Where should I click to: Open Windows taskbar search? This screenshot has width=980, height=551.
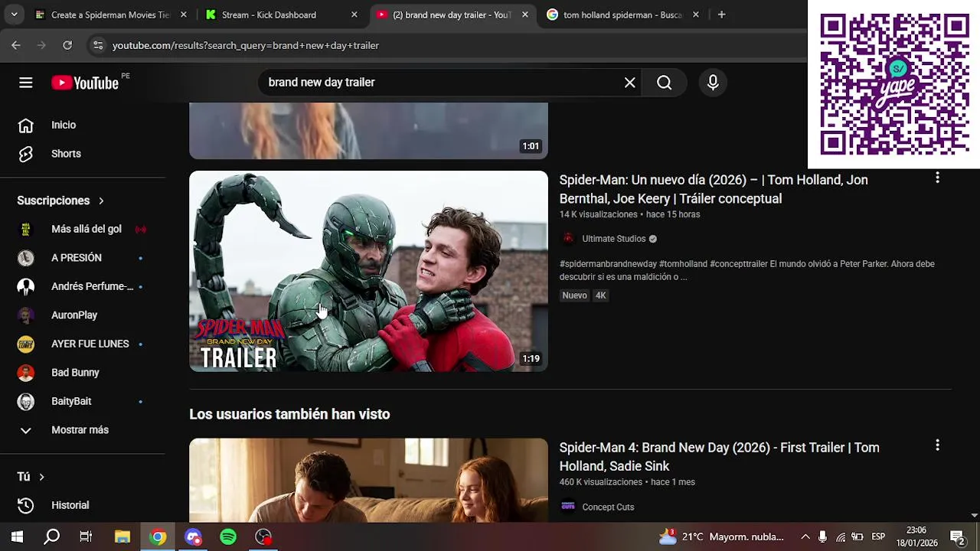pos(51,537)
